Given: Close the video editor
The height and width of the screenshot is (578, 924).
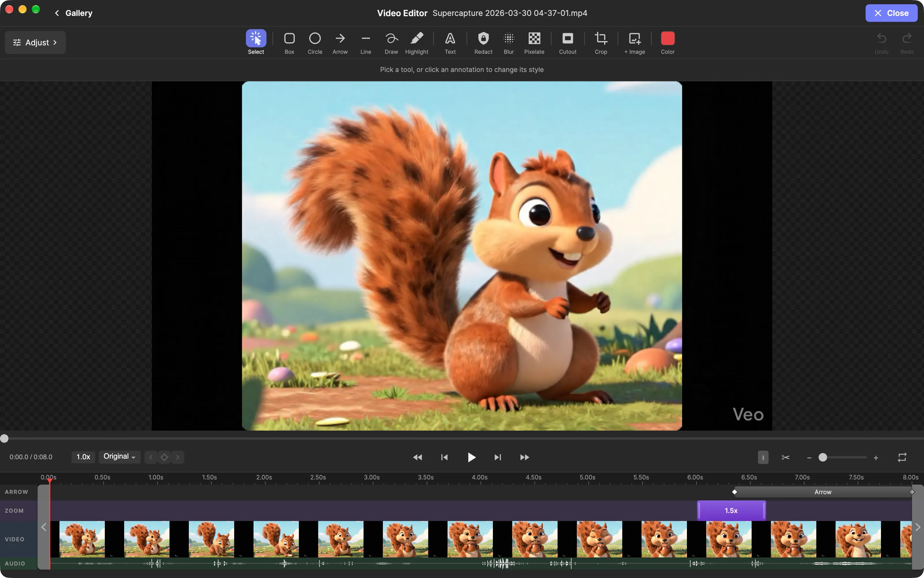Looking at the screenshot, I should 891,13.
